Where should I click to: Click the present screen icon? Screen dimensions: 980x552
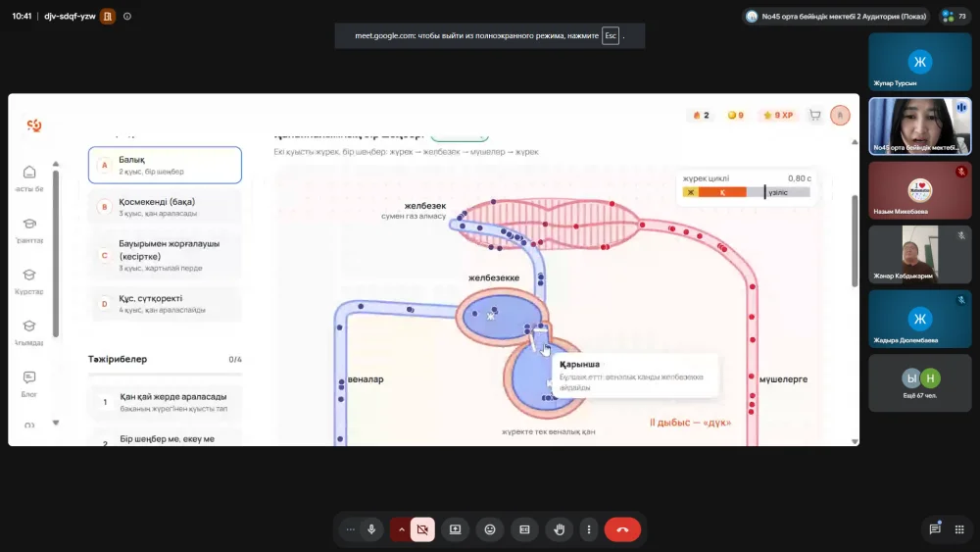455,529
